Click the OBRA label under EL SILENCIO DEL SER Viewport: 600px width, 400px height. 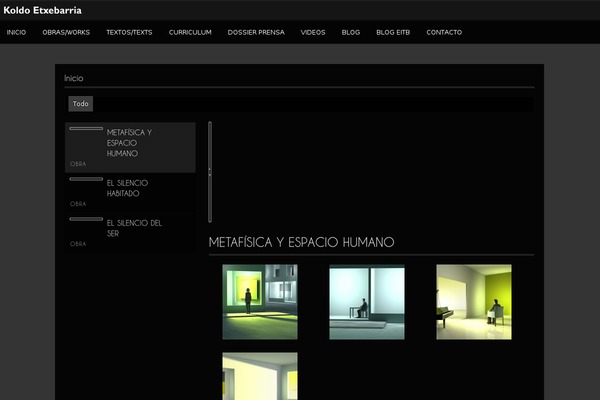click(78, 244)
